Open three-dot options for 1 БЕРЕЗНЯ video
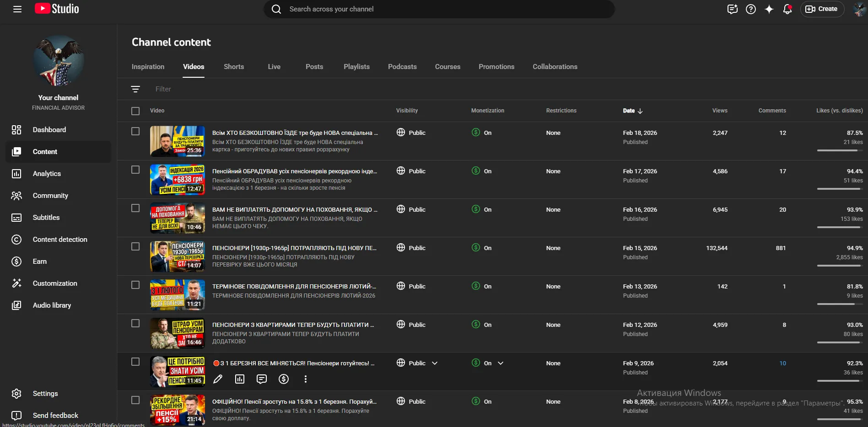 [306, 379]
